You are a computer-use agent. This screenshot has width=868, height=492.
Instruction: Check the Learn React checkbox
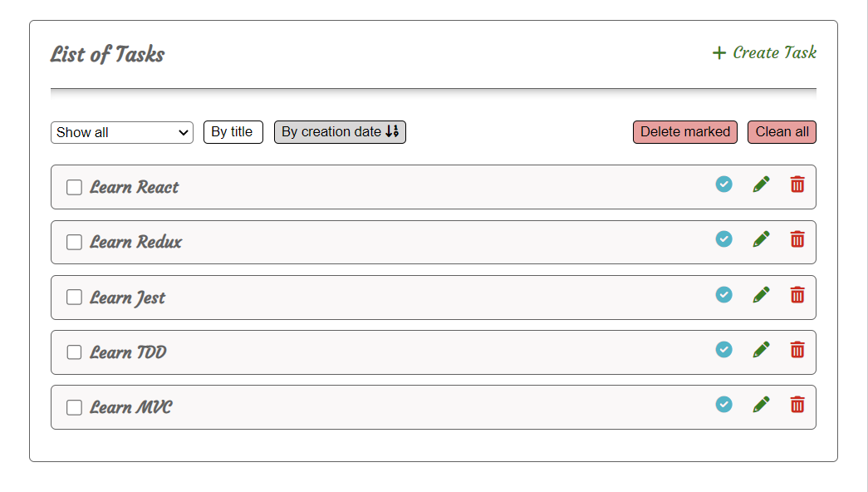pos(74,187)
